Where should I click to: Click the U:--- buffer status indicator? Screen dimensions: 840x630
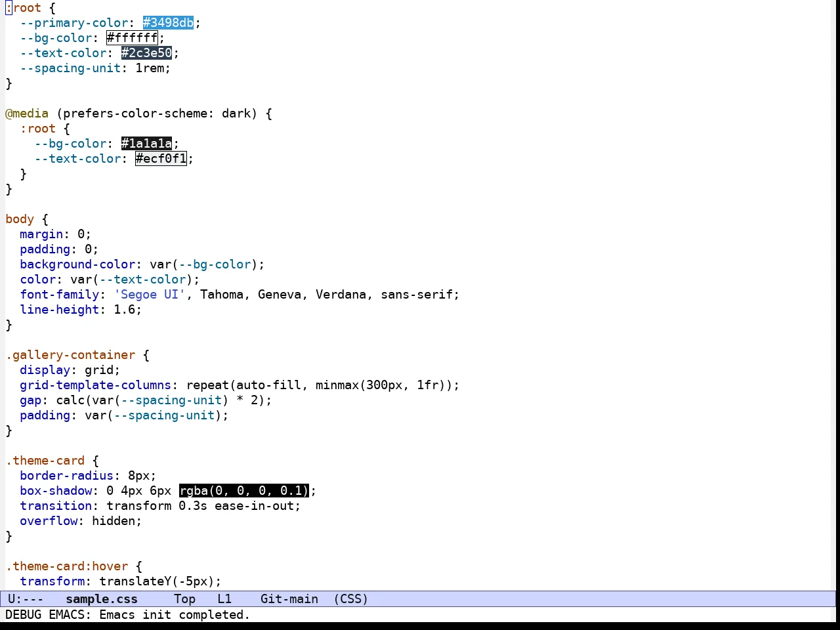[26, 599]
